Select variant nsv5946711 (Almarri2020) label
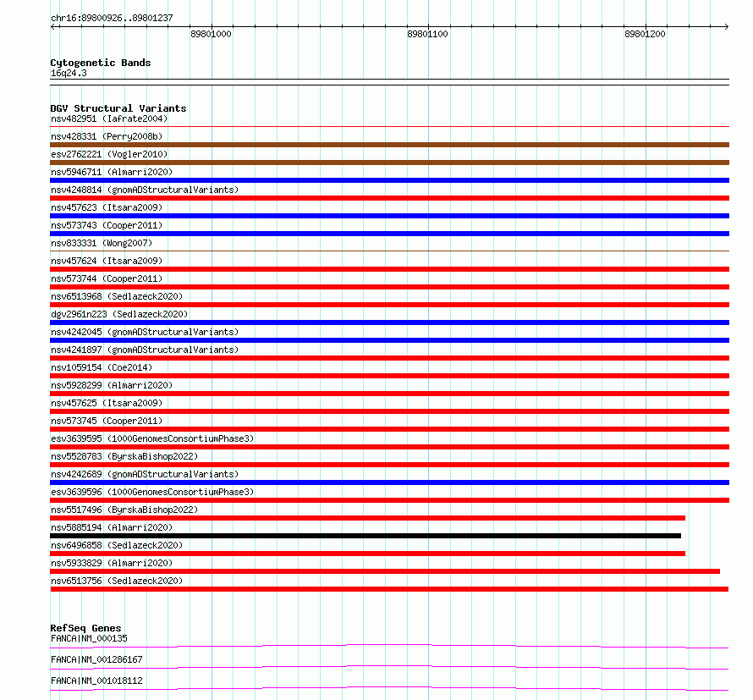Screen dimensions: 753x700 112,172
